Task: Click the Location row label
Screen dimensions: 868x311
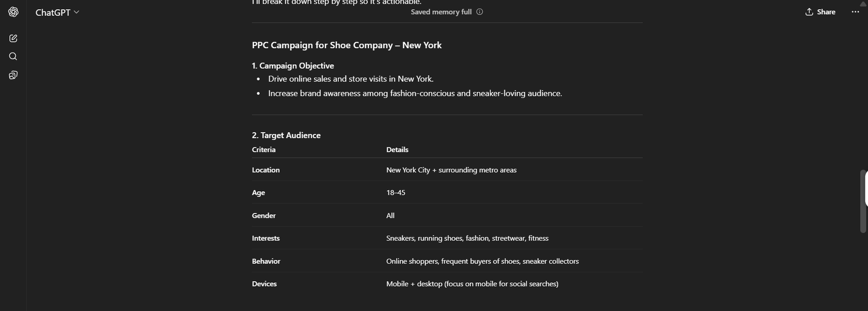Action: 266,170
